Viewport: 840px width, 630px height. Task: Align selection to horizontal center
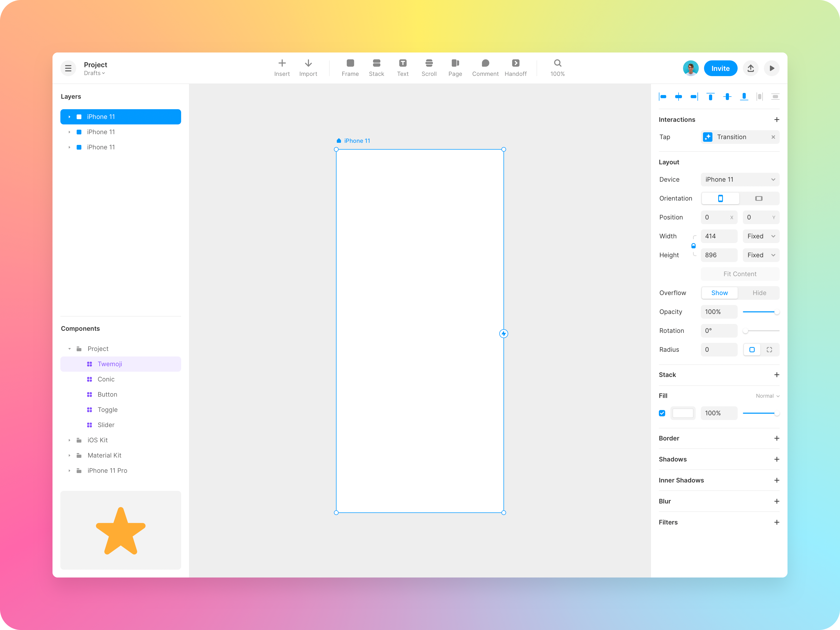point(678,97)
